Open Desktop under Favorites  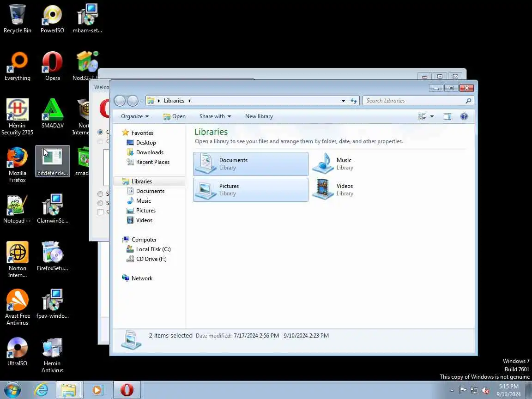tap(146, 143)
